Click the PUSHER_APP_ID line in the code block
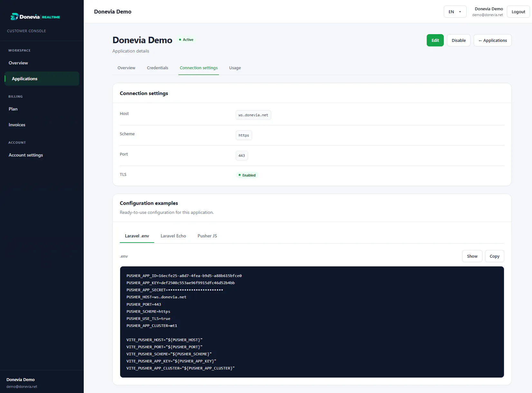Viewport: 532px width, 393px height. click(x=184, y=276)
